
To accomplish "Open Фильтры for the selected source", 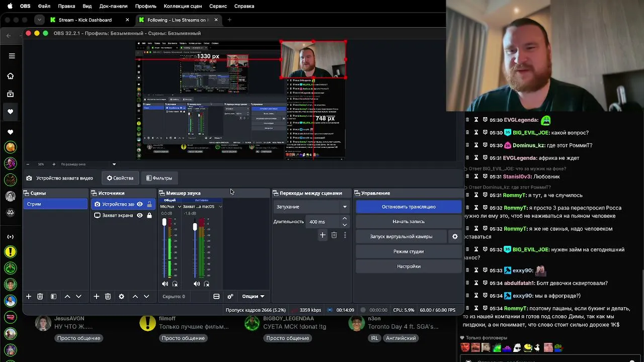I will 159,178.
